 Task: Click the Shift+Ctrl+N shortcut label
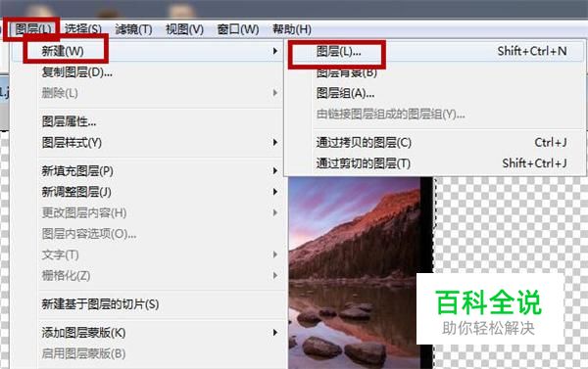[x=532, y=51]
